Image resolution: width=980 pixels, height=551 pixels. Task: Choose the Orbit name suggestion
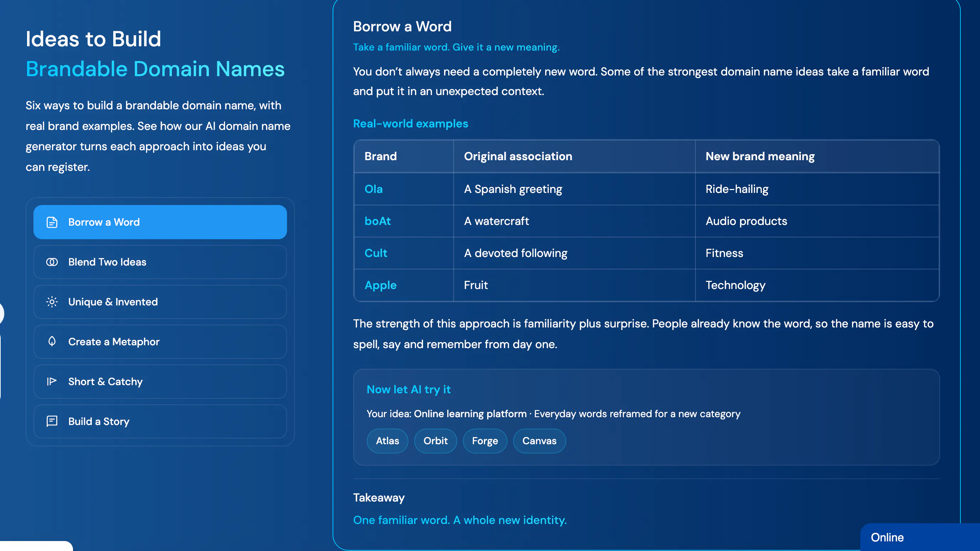[435, 441]
